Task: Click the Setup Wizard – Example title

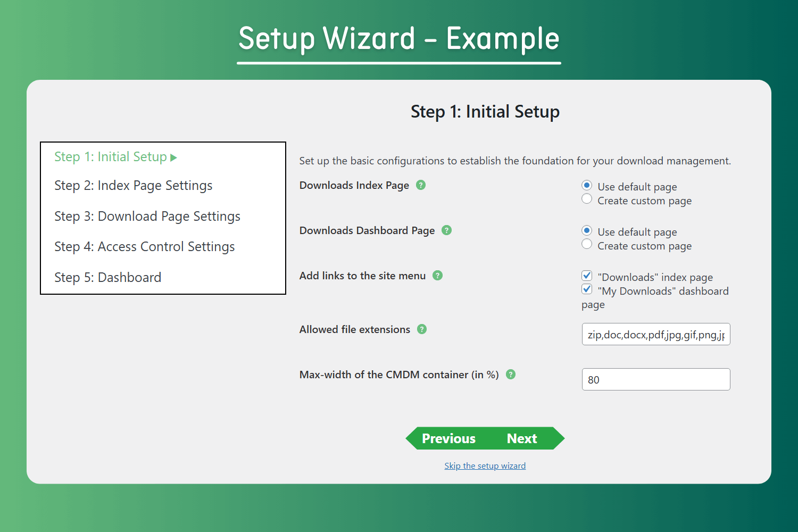Action: coord(399,39)
